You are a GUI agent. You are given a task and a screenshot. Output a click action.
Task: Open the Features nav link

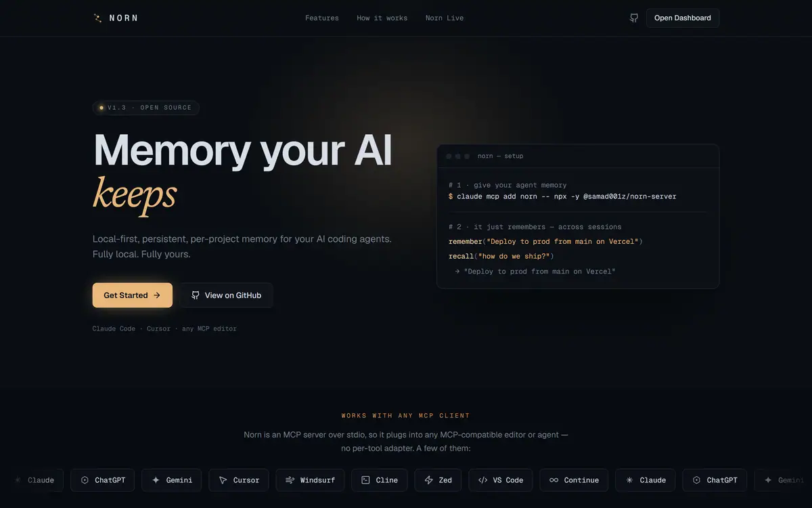(322, 18)
